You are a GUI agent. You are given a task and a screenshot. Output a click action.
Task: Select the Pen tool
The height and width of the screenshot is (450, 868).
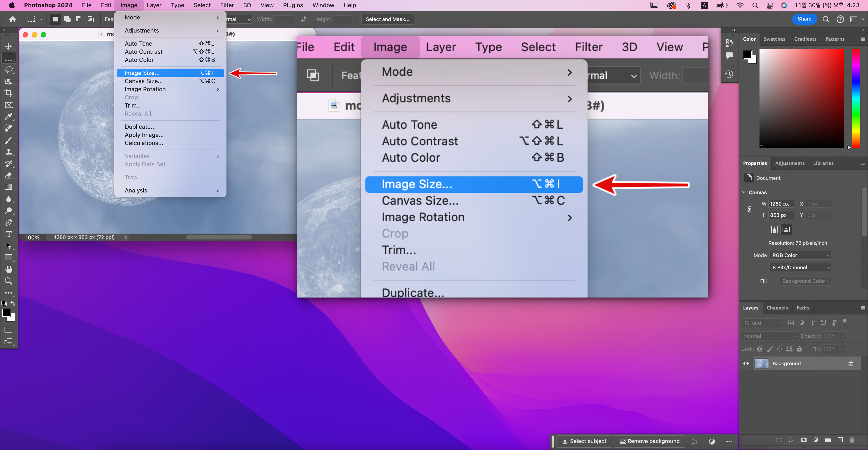(8, 223)
